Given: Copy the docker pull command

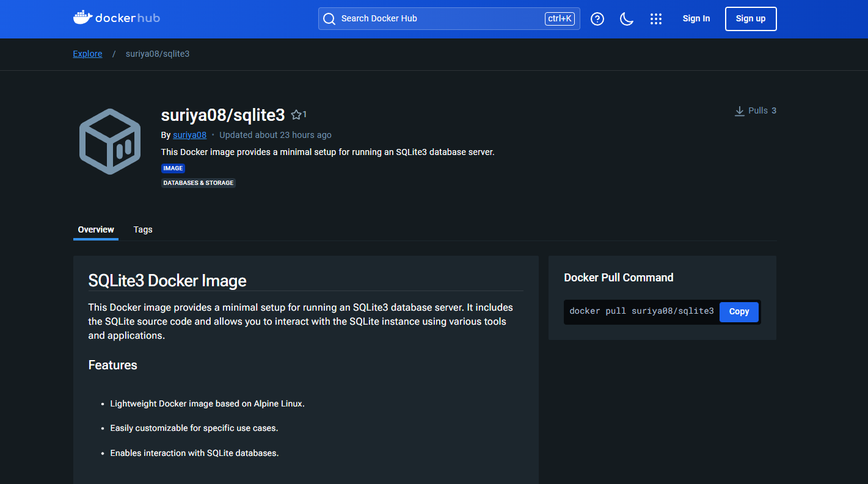Looking at the screenshot, I should (739, 311).
